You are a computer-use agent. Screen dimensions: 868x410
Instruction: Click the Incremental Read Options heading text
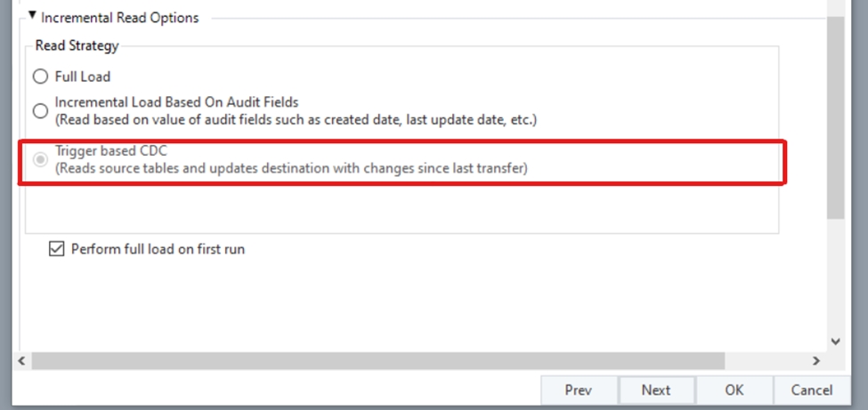point(120,17)
